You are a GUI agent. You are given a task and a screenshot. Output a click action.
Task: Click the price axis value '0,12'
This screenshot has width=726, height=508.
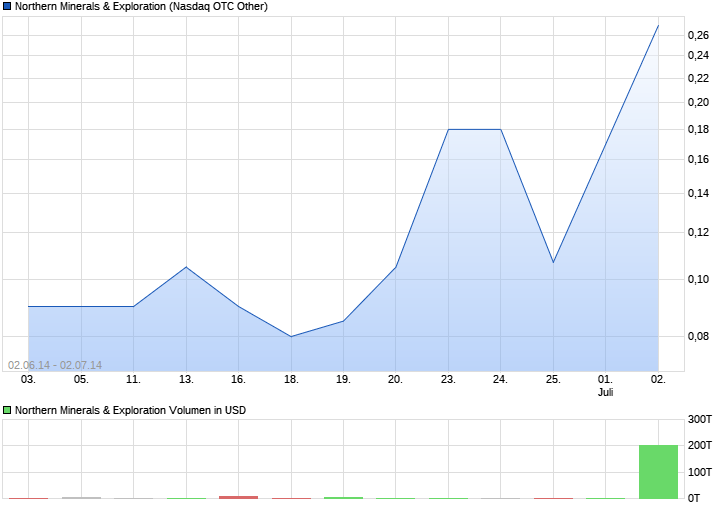tap(698, 232)
